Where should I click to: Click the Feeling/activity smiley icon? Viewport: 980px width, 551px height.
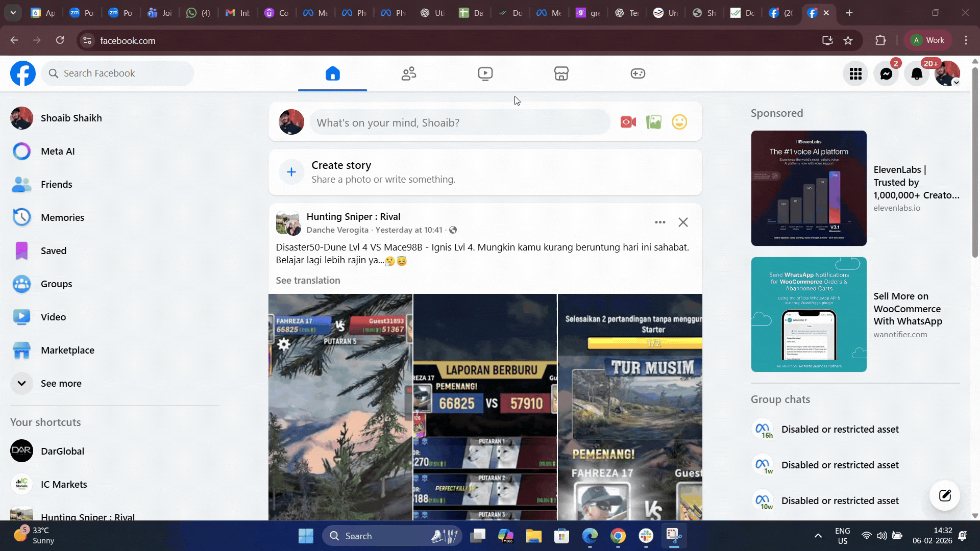[x=679, y=122]
